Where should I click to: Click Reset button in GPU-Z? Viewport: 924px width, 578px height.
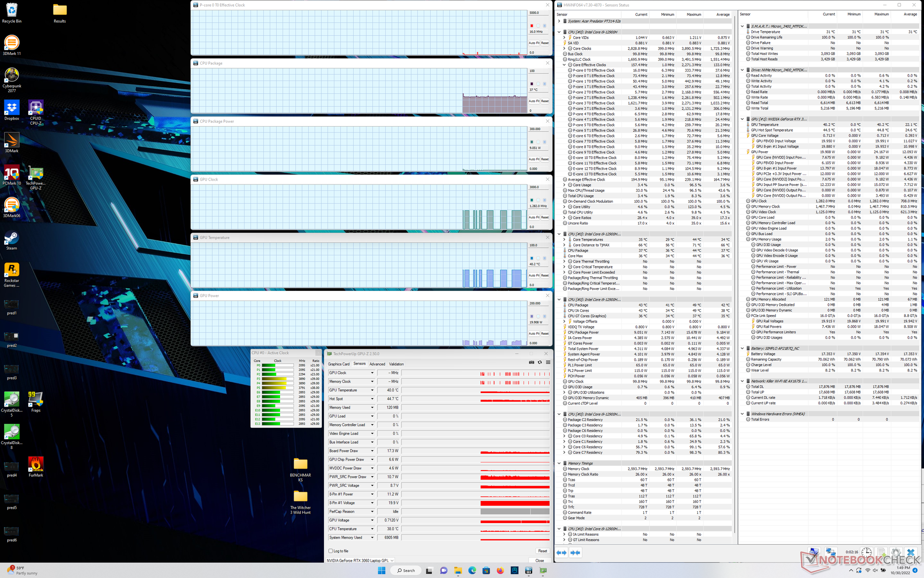click(x=542, y=551)
